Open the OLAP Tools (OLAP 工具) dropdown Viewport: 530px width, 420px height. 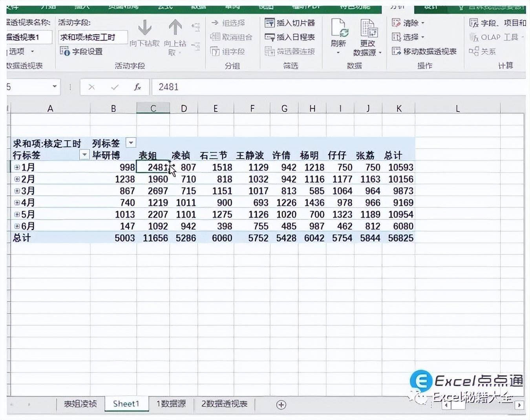tap(497, 37)
